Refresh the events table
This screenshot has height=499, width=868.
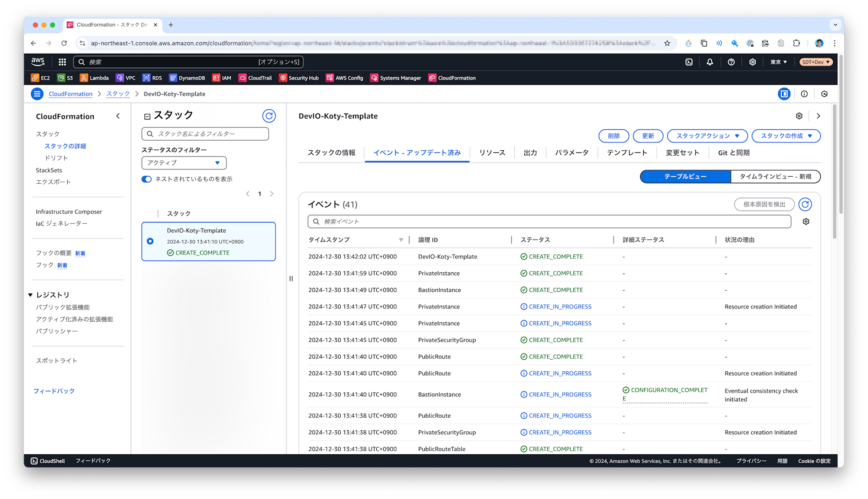805,205
